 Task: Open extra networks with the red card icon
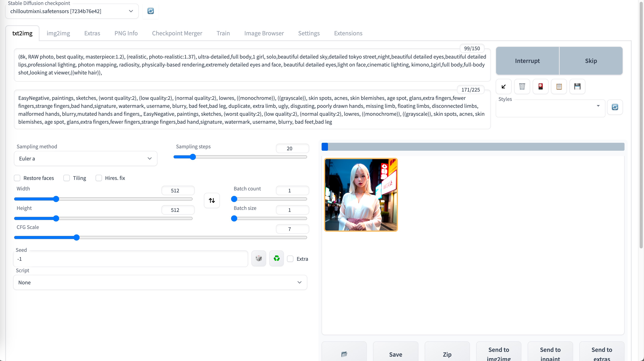540,86
